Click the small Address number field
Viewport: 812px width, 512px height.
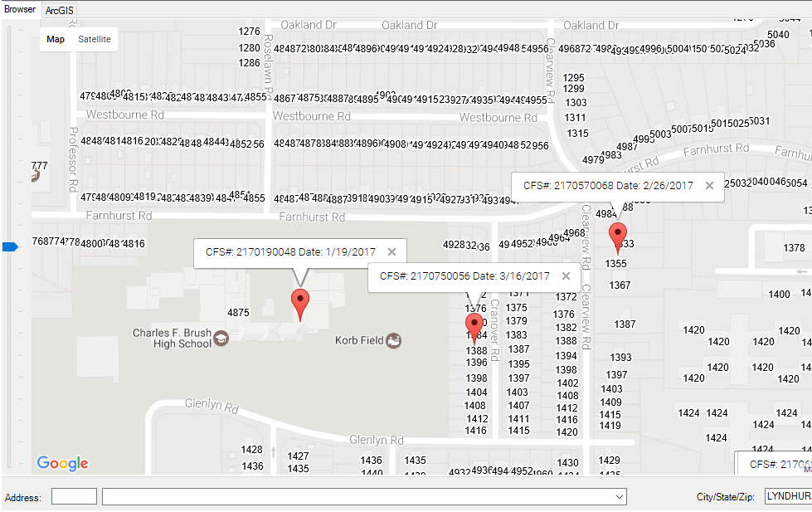[74, 496]
